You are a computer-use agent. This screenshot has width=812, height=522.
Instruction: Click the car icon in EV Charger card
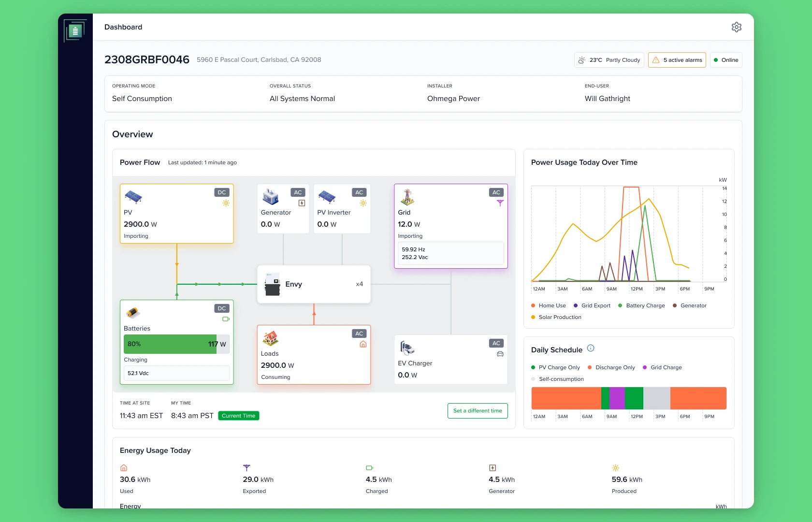click(500, 354)
